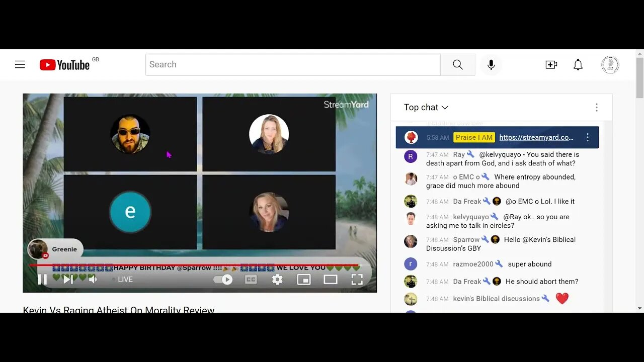The width and height of the screenshot is (644, 362).
Task: Click the page vertical scrollbar thumb
Action: pyautogui.click(x=640, y=78)
